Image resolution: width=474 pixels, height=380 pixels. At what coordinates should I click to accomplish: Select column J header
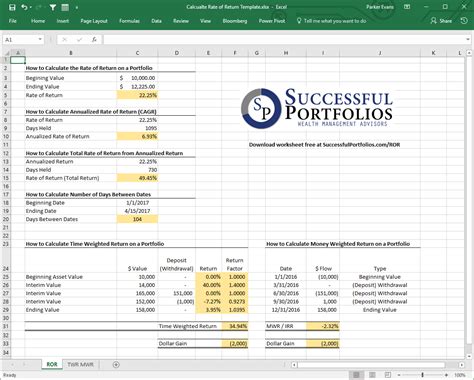point(380,53)
